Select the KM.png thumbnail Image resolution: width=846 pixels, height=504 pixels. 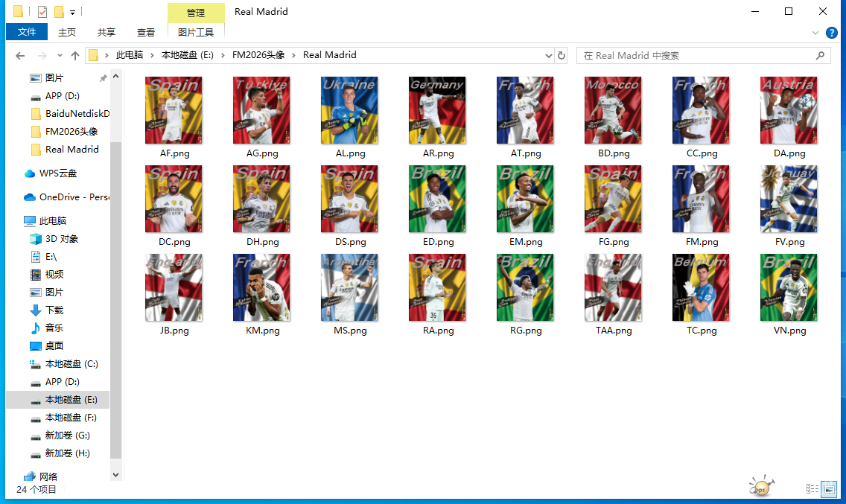[x=261, y=287]
